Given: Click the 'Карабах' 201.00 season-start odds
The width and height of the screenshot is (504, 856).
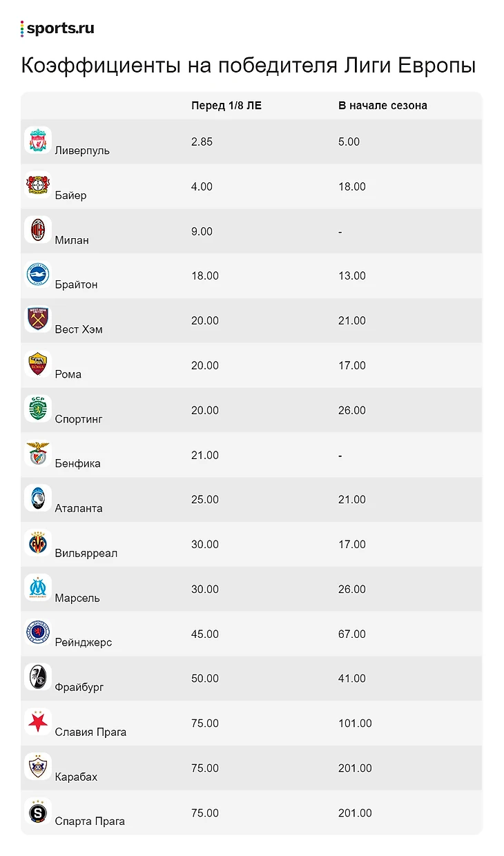Looking at the screenshot, I should click(x=355, y=768).
